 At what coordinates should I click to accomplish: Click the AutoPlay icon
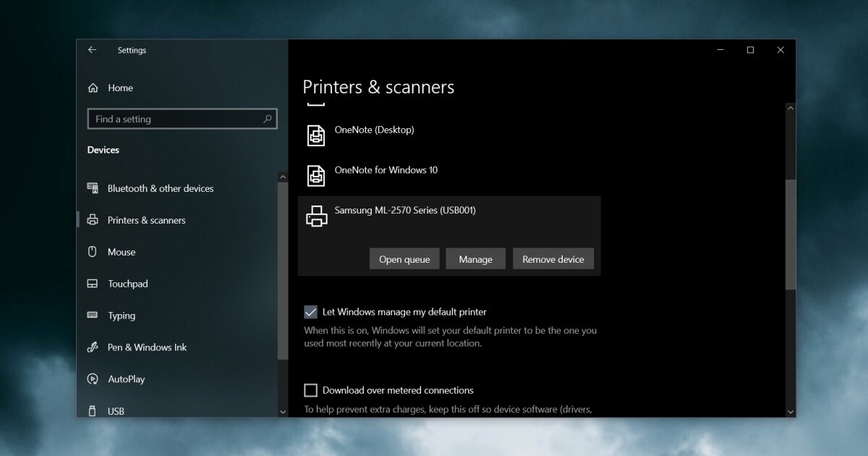(x=93, y=379)
